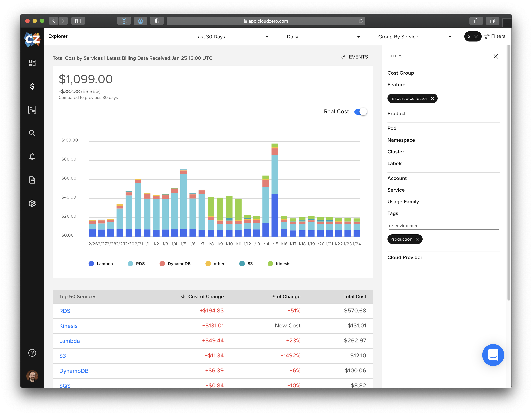Image resolution: width=532 pixels, height=415 pixels.
Task: Open the reports document icon
Action: [32, 180]
